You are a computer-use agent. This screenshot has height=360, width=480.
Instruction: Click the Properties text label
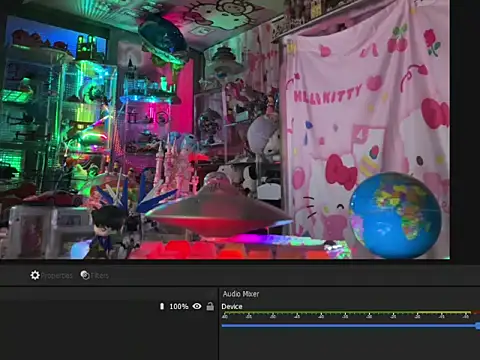[57, 276]
